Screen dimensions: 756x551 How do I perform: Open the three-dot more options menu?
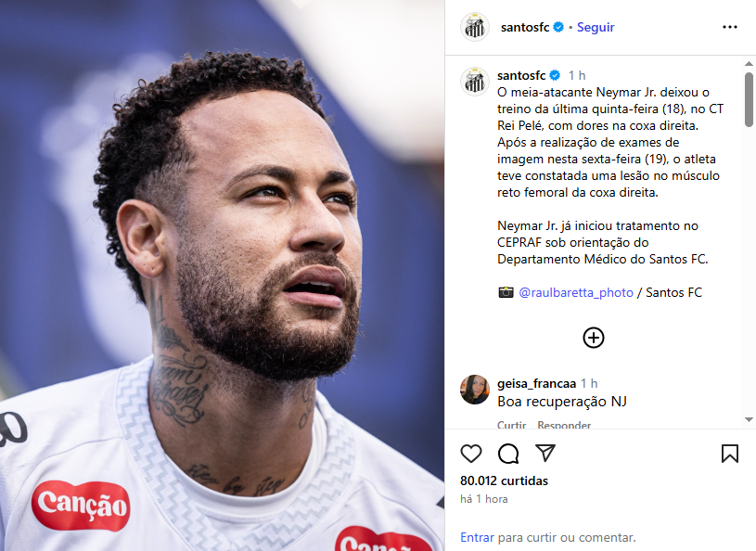[729, 27]
